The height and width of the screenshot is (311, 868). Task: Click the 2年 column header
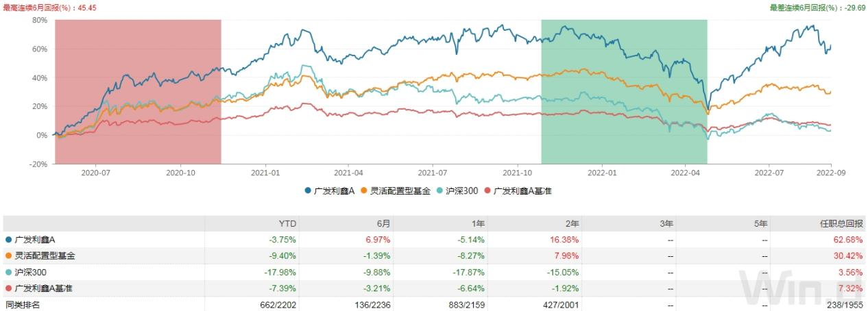pyautogui.click(x=572, y=223)
